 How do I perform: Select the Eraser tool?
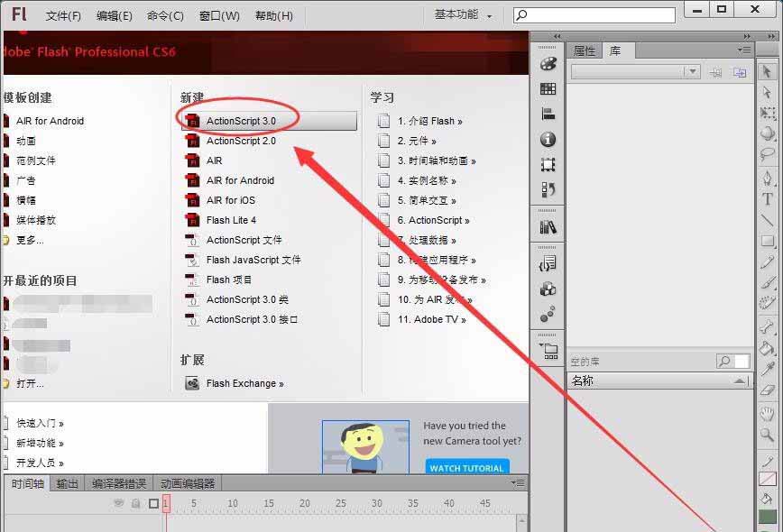[767, 390]
